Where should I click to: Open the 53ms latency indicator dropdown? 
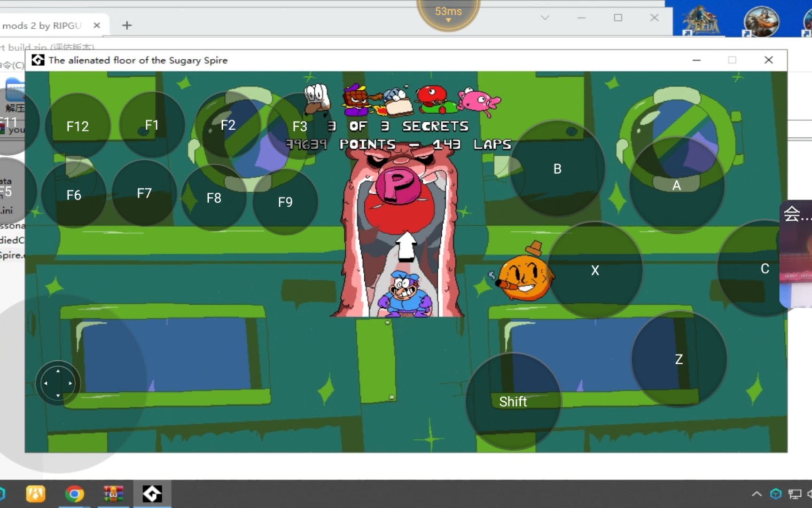[x=448, y=14]
